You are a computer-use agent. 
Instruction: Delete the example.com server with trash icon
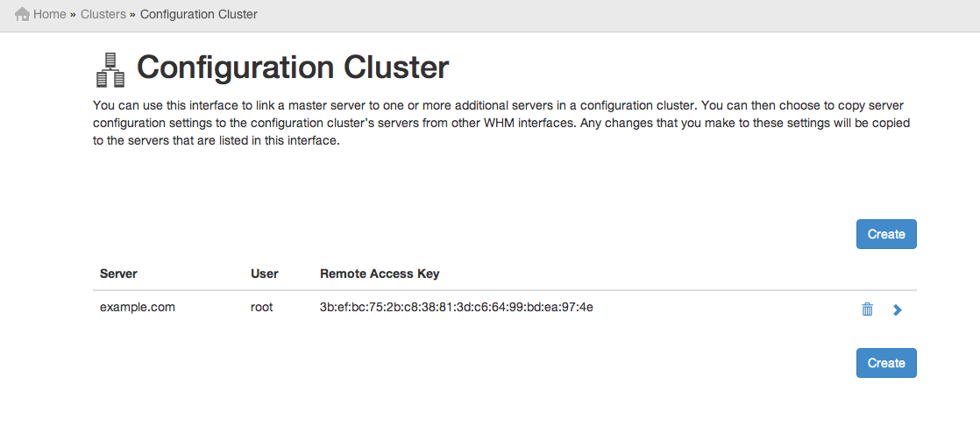[x=867, y=309]
